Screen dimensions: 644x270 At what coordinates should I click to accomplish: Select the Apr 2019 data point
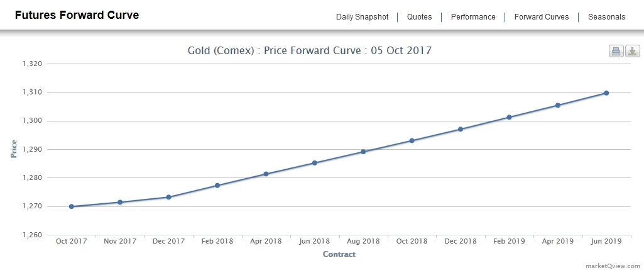[x=558, y=105]
